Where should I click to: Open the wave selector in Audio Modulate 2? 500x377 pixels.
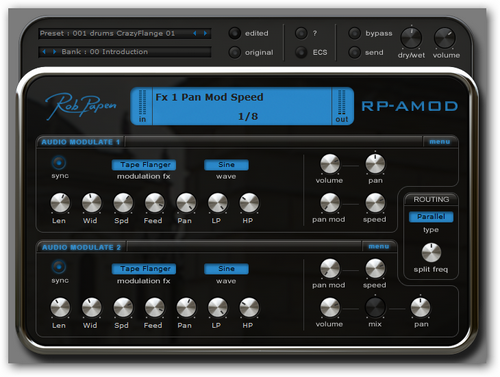tap(226, 269)
